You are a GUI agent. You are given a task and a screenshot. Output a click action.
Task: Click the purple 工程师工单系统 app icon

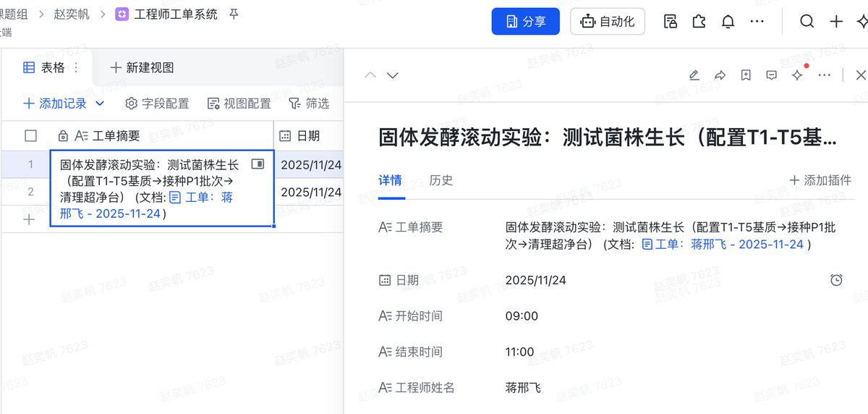(122, 14)
